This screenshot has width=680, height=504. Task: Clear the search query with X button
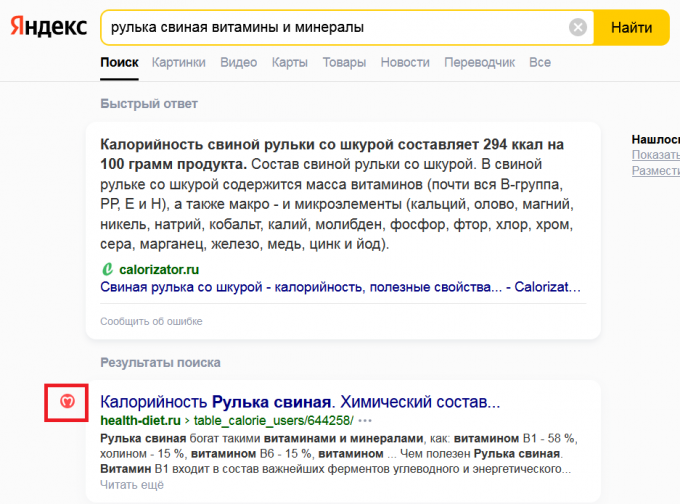[578, 28]
